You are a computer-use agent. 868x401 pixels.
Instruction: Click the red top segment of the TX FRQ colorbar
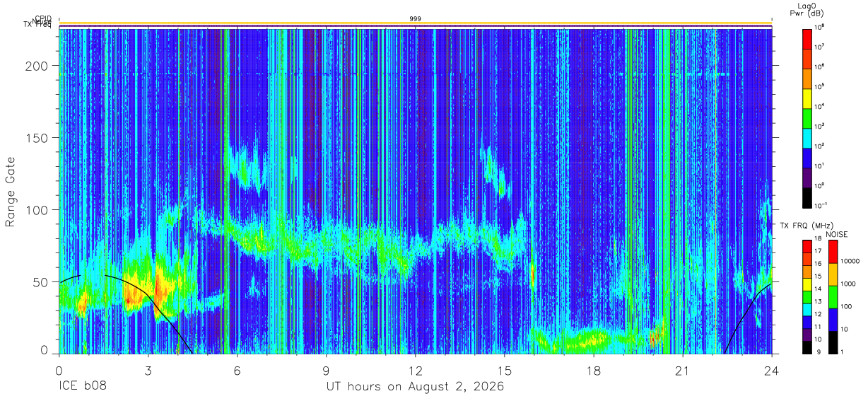point(807,245)
